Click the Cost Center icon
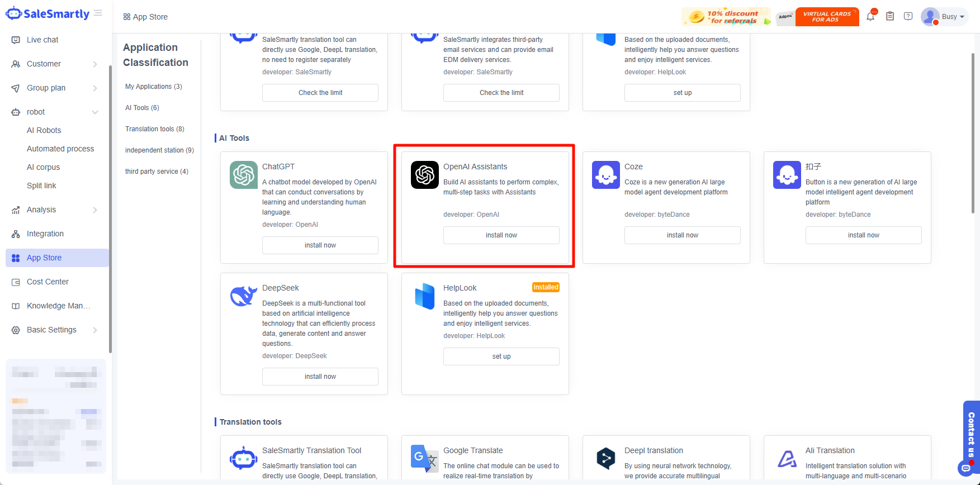Viewport: 980px width, 485px height. click(16, 282)
